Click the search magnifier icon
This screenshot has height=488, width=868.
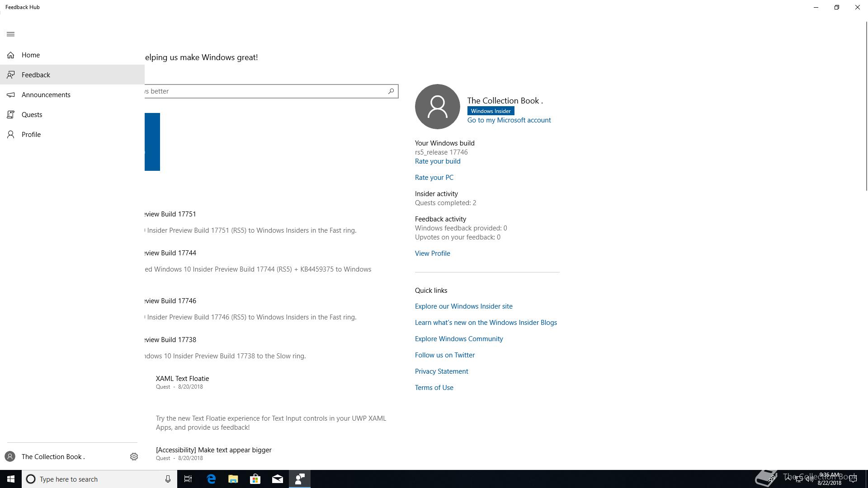391,91
